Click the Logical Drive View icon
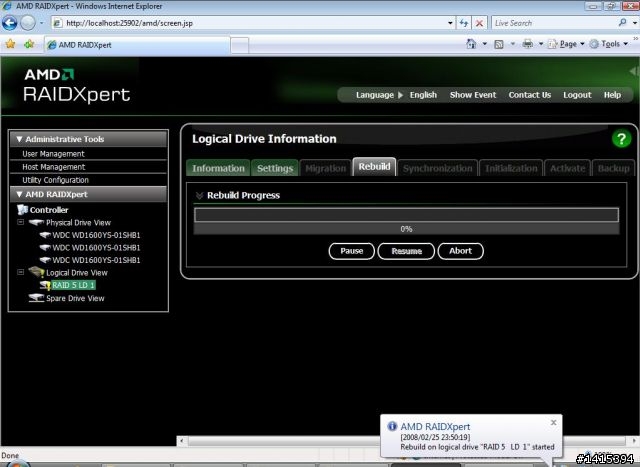640x467 pixels. pyautogui.click(x=36, y=272)
